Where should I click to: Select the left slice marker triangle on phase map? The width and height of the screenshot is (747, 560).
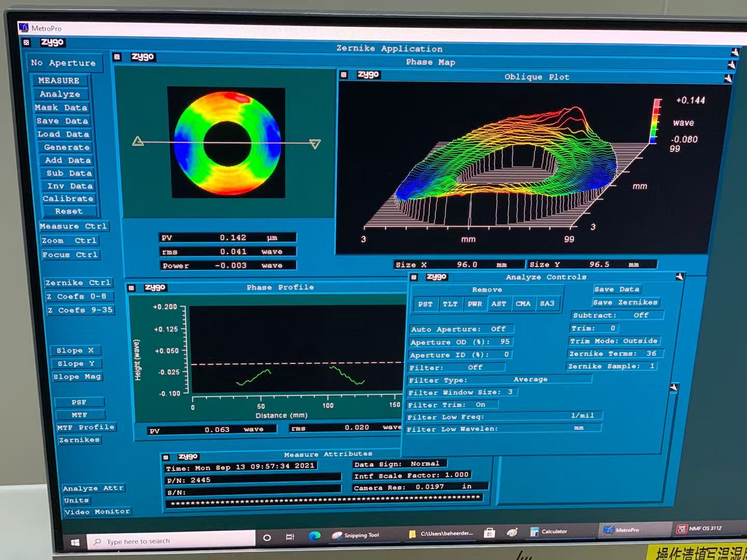point(138,141)
